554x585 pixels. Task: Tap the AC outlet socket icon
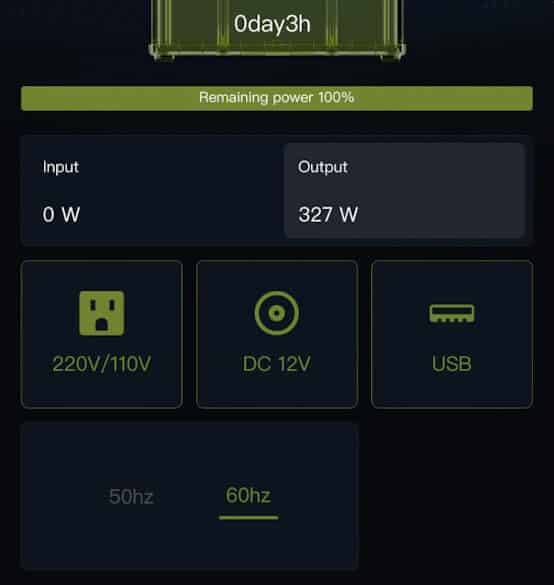[101, 313]
